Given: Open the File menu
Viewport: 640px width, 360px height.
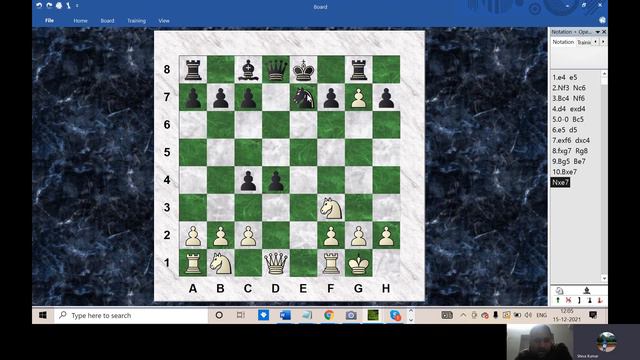Looking at the screenshot, I should pyautogui.click(x=49, y=20).
